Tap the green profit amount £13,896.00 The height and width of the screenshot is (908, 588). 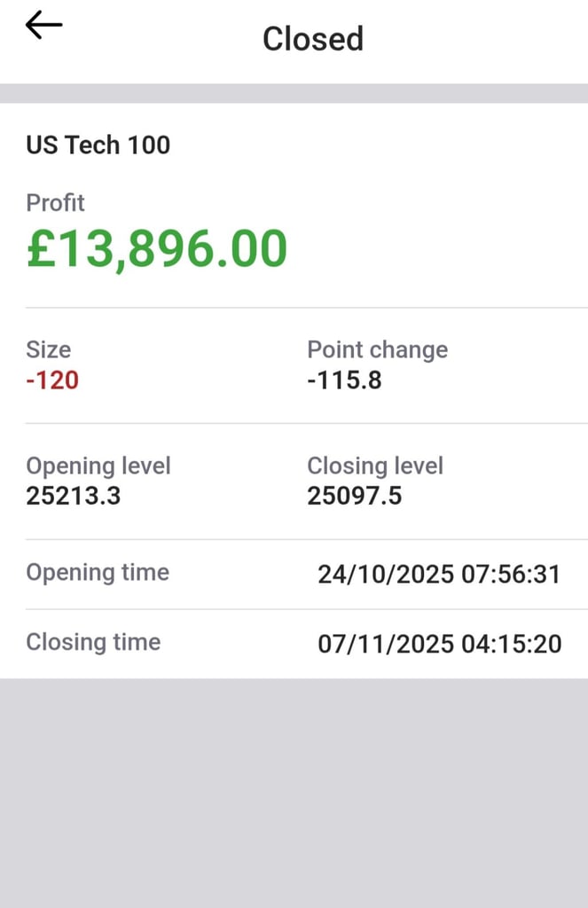point(157,248)
